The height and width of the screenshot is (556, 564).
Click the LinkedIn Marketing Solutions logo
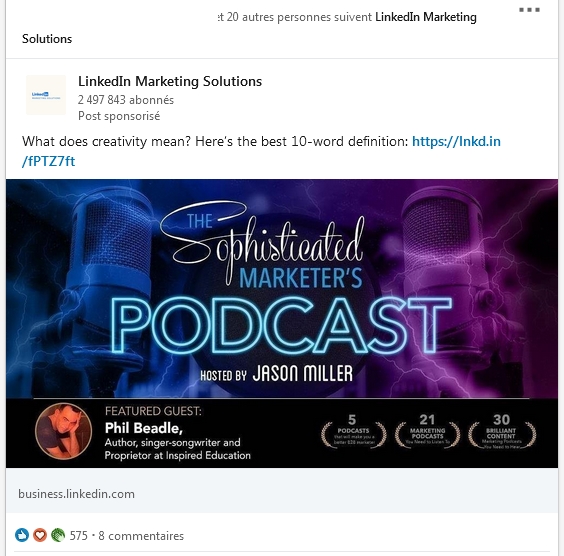point(46,95)
